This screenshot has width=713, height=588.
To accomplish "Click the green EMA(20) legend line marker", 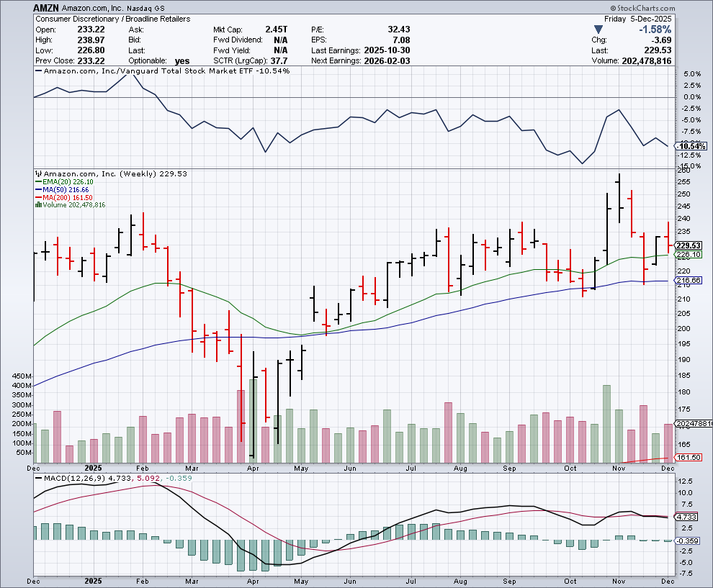I will click(38, 182).
